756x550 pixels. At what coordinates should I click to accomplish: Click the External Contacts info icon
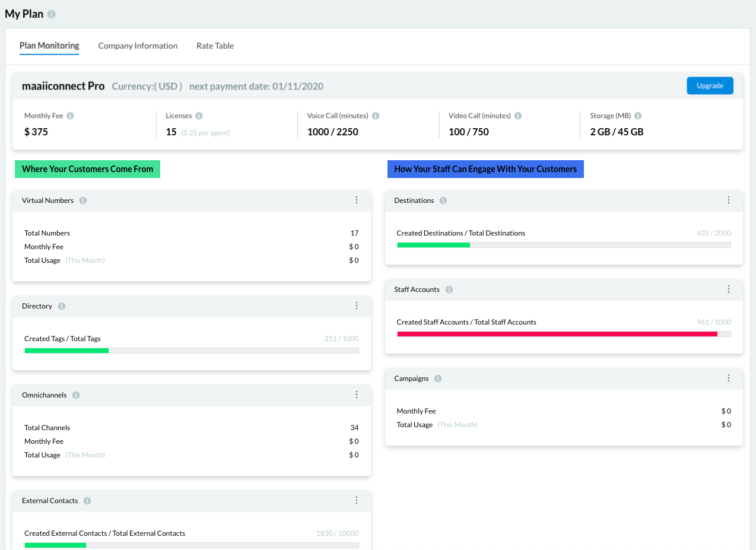87,501
